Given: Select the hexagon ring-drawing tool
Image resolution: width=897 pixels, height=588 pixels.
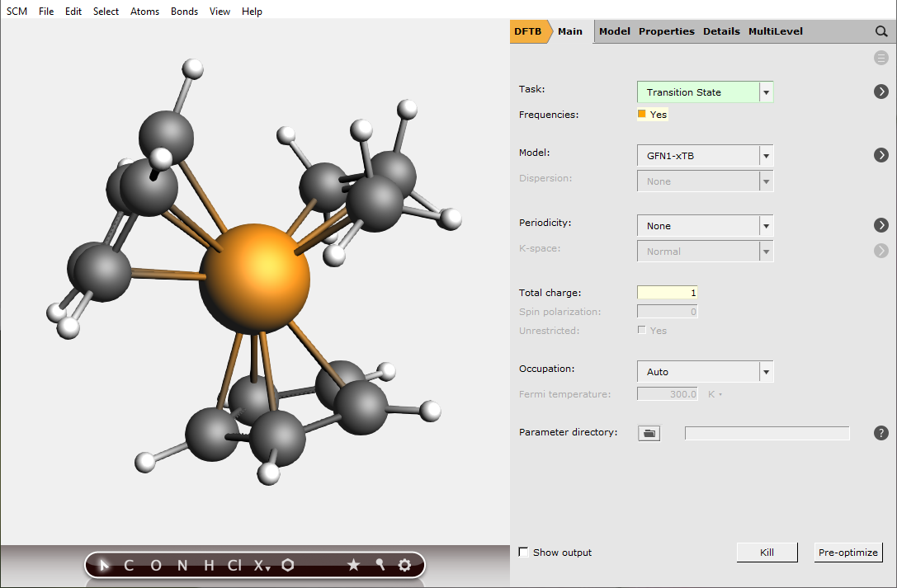Looking at the screenshot, I should click(287, 565).
